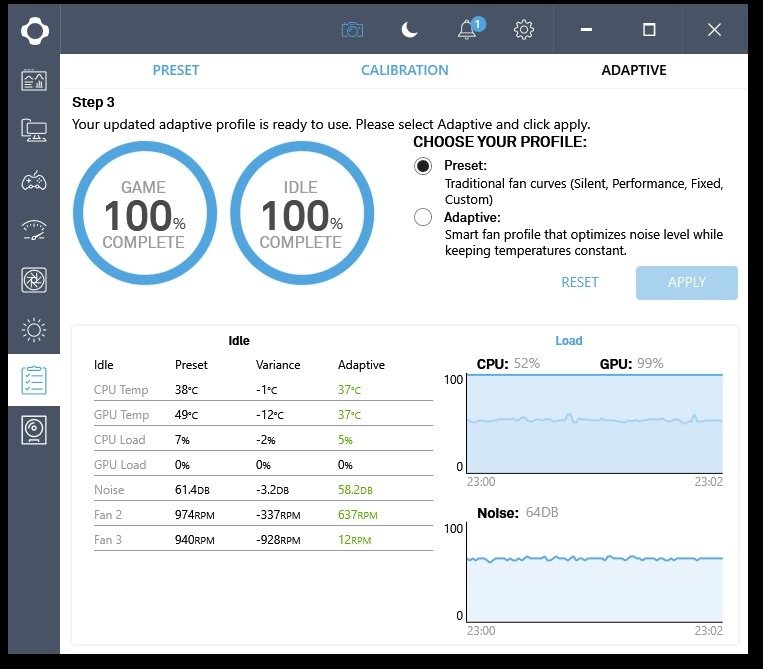
Task: Open the speaker audio section icon
Action: click(x=34, y=430)
